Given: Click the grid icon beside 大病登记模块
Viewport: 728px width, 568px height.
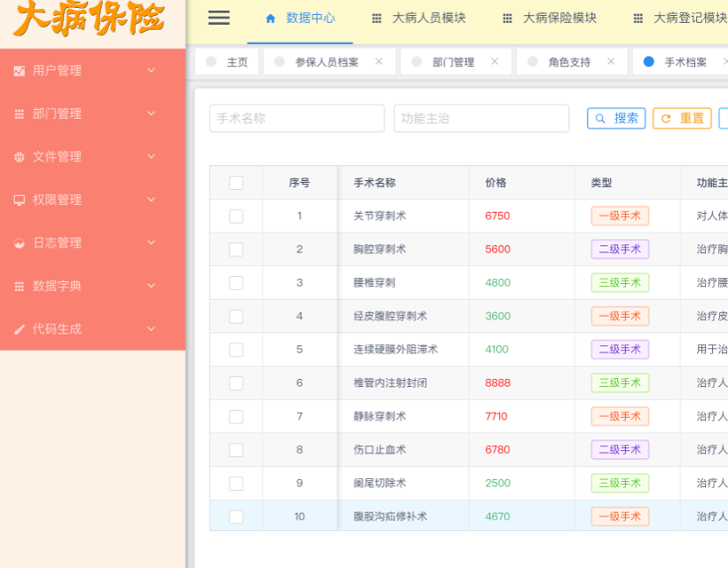Looking at the screenshot, I should (638, 19).
